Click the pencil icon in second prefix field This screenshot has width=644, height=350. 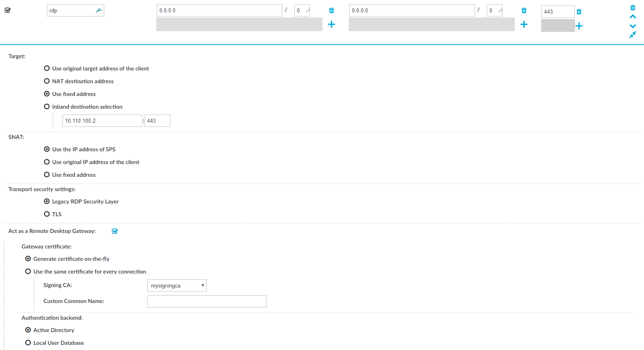click(500, 10)
